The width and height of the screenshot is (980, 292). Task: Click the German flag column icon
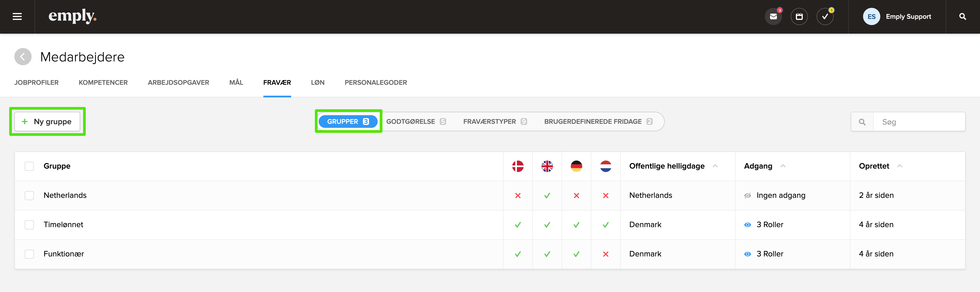tap(576, 166)
